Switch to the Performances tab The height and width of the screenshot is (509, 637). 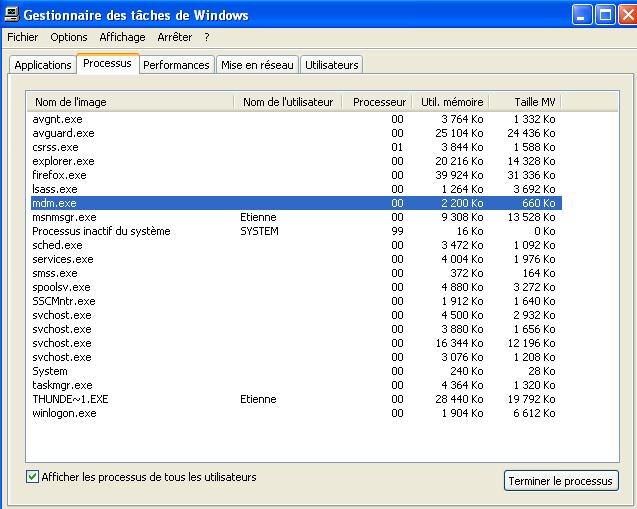tap(176, 65)
